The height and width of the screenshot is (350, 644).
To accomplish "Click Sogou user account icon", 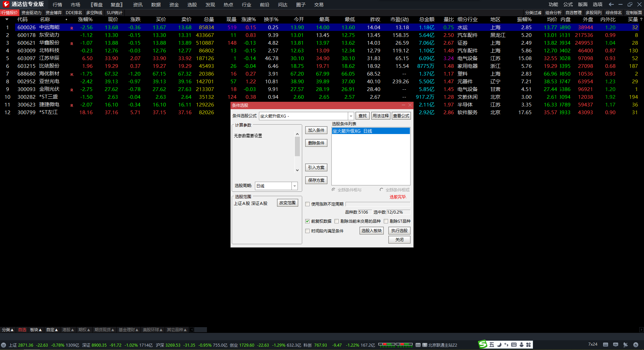I will [522, 345].
